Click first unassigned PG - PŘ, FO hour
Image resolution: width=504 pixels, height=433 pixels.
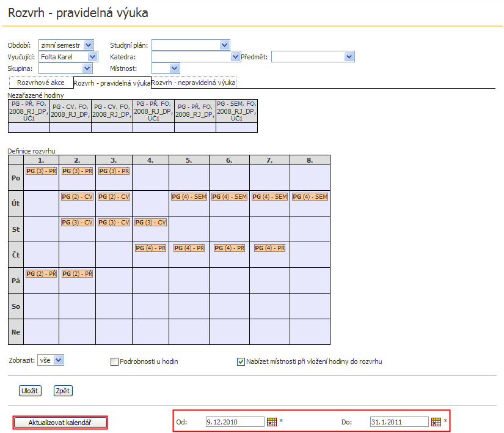click(x=29, y=111)
